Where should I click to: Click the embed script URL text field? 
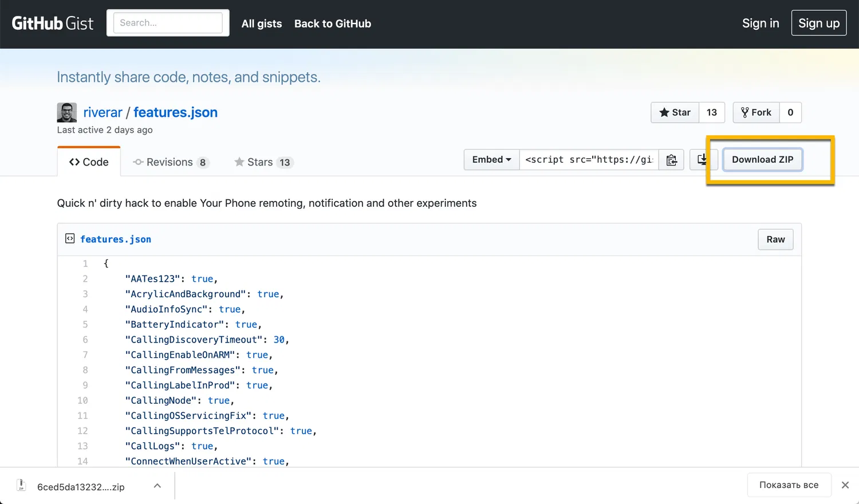(x=589, y=160)
